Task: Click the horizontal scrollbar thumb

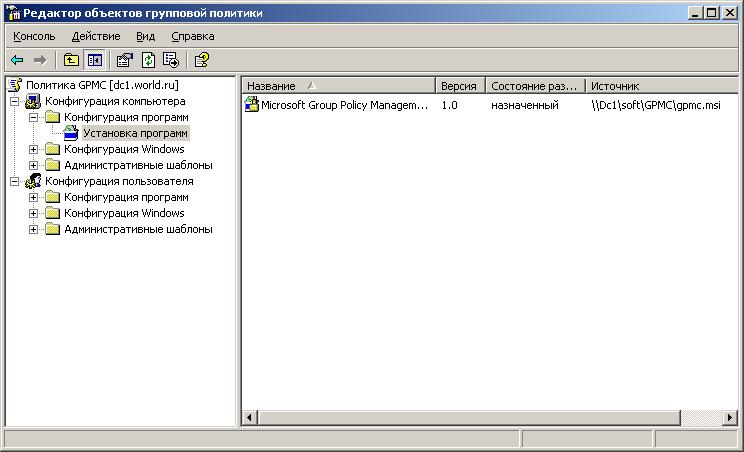Action: (469, 418)
